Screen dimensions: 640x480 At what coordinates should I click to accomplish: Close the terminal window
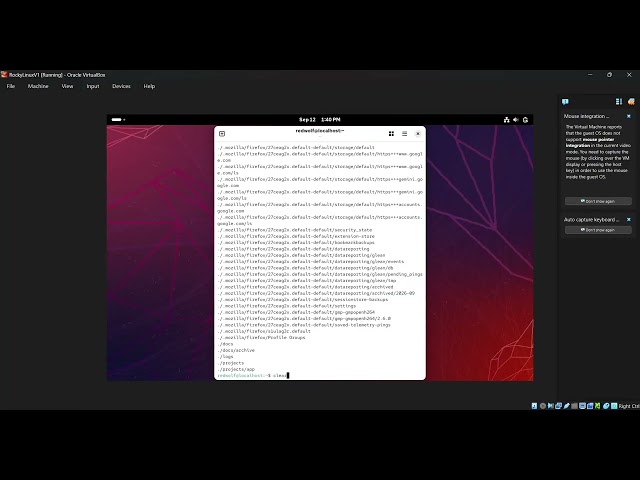pyautogui.click(x=418, y=134)
